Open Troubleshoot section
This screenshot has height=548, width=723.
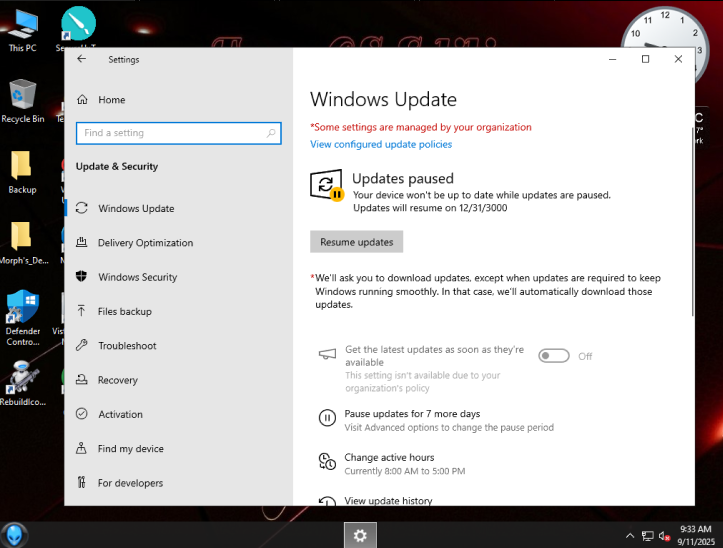178,345
